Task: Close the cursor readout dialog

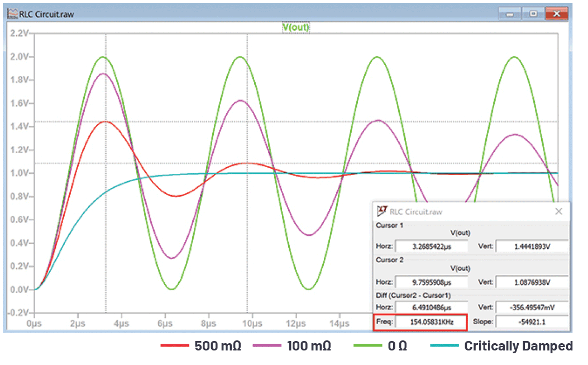Action: 559,211
